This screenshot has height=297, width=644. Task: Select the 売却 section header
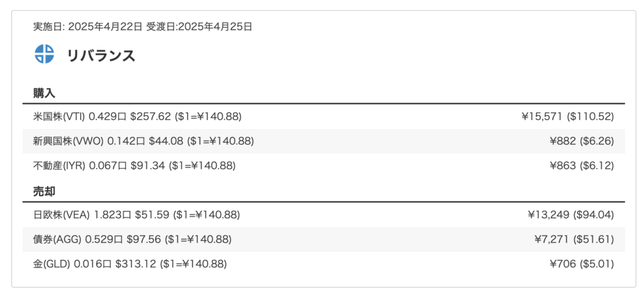click(x=45, y=191)
